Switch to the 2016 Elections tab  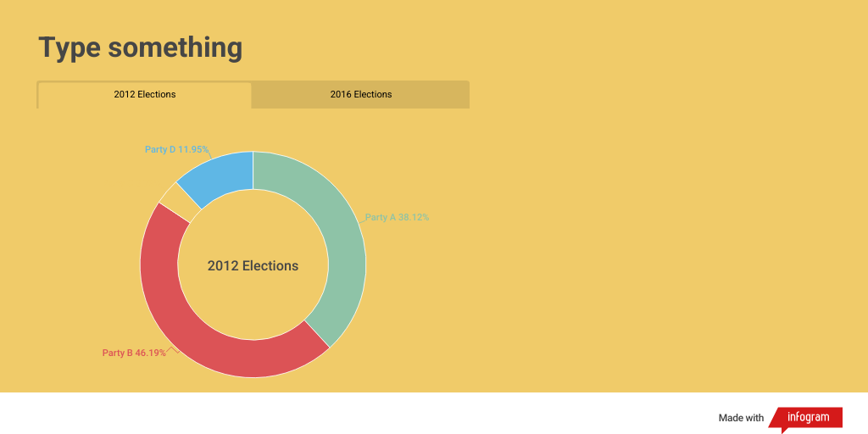(x=361, y=94)
